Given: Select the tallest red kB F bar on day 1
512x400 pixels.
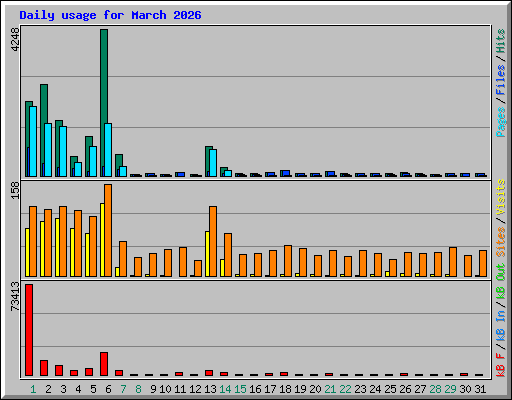Looking at the screenshot, I should point(29,330).
